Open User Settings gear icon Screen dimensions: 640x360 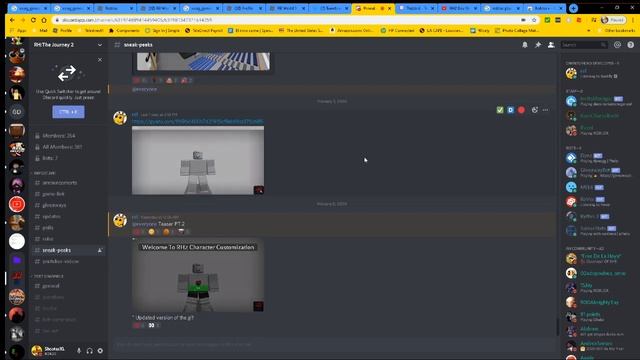[100, 351]
